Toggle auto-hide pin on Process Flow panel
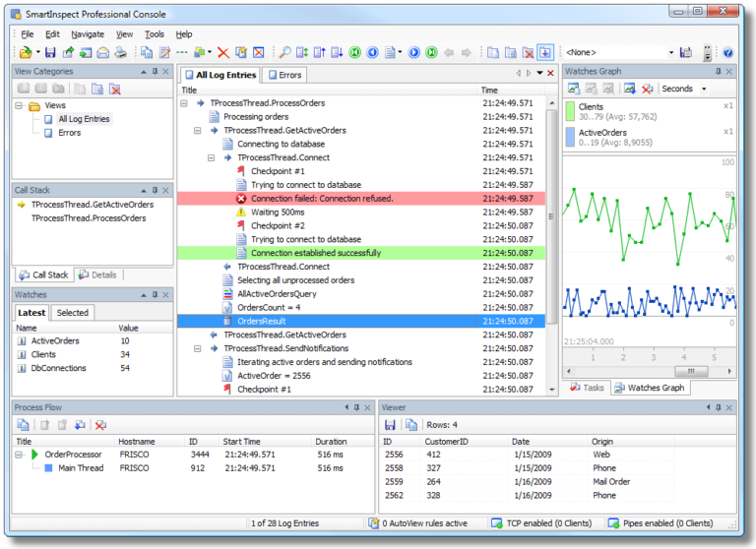The height and width of the screenshot is (549, 756). pos(355,406)
